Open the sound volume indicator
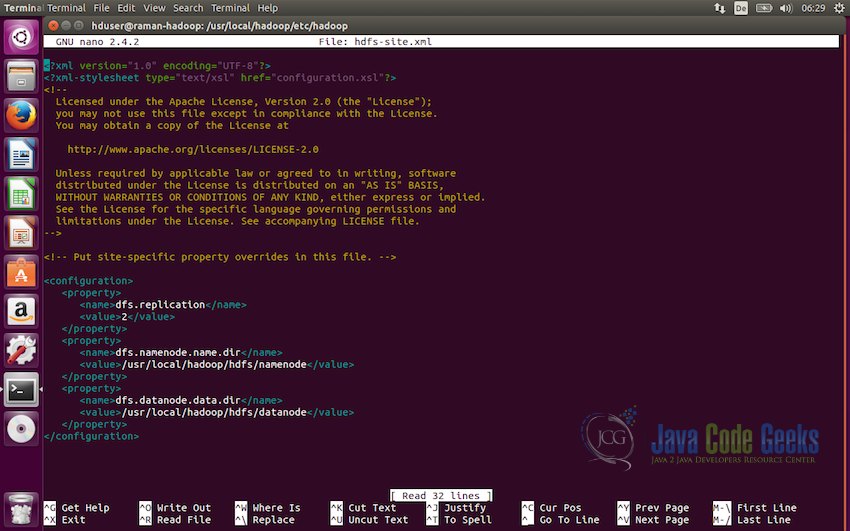Screen dimensions: 850x531 [785, 8]
